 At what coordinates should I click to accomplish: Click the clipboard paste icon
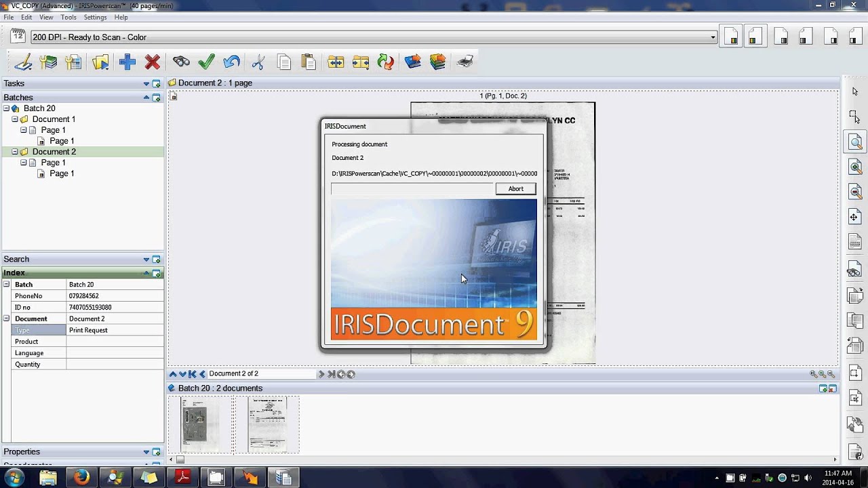click(309, 62)
